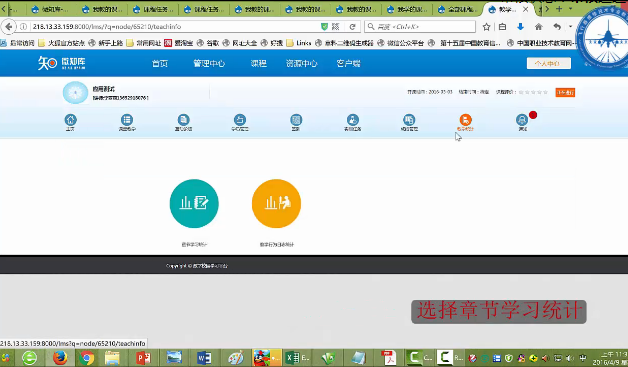Open 管理中心 in the blue top menu
The width and height of the screenshot is (628, 367).
209,63
